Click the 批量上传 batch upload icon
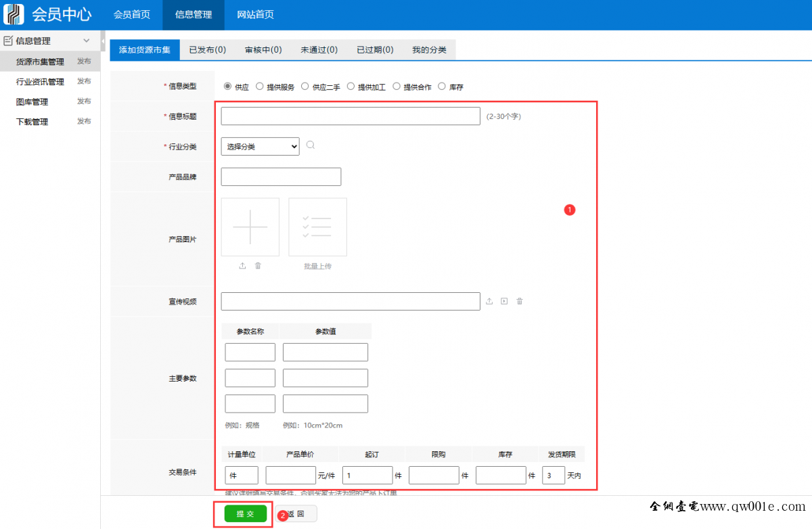 (x=317, y=227)
